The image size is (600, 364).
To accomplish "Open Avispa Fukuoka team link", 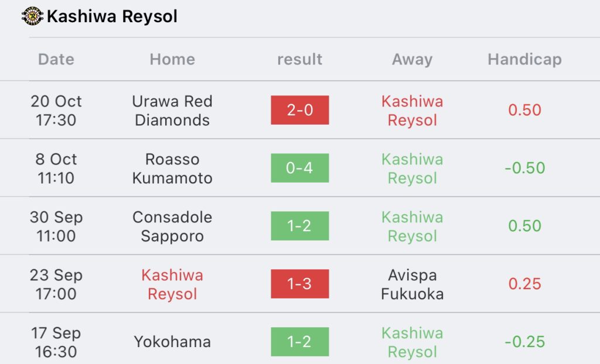I will tap(412, 284).
